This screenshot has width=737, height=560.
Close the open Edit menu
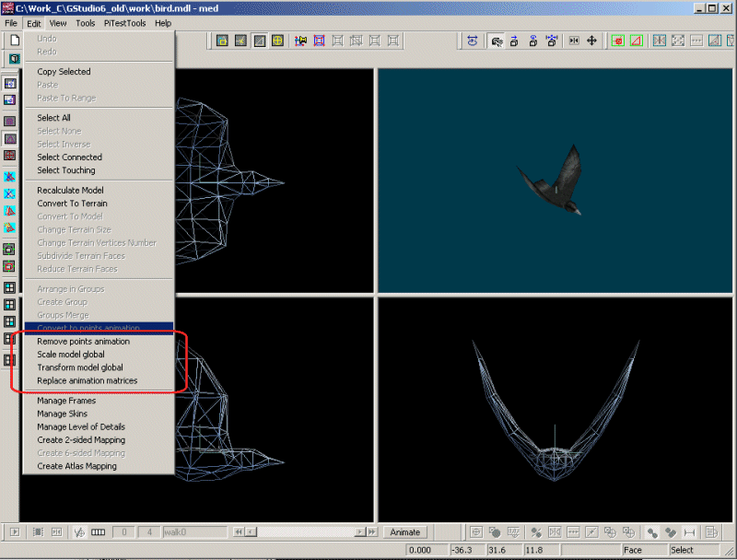pyautogui.click(x=33, y=23)
